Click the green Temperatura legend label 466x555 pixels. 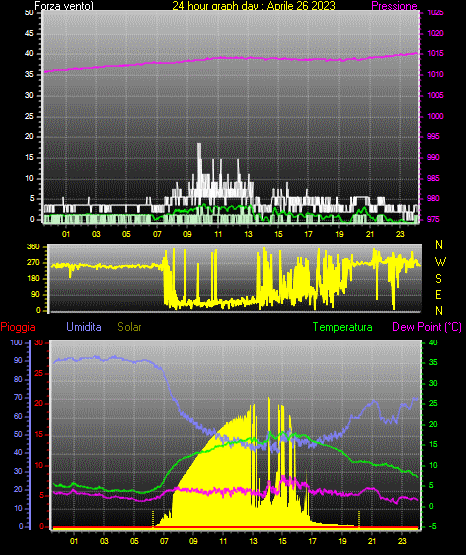pos(343,327)
